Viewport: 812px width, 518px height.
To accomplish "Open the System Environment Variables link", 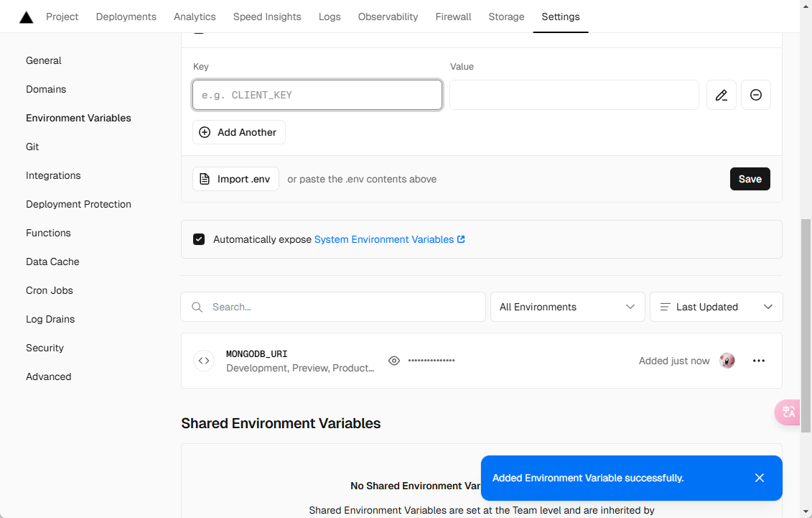I will [389, 239].
